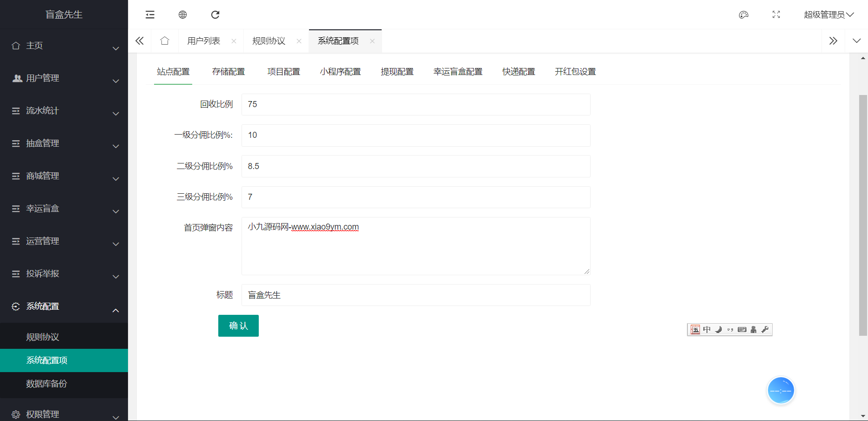
Task: Open soft keyboard icon in IME bar
Action: [x=742, y=330]
